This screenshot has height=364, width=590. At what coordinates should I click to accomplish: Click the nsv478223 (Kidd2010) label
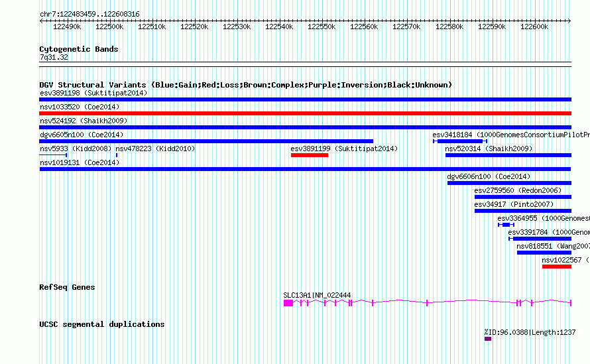click(155, 149)
